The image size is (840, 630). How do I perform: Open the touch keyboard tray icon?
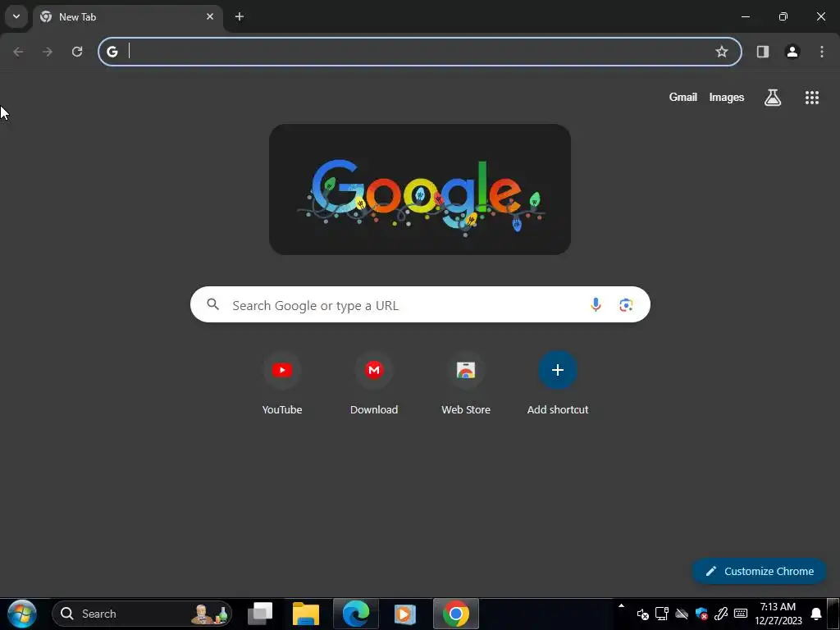741,614
